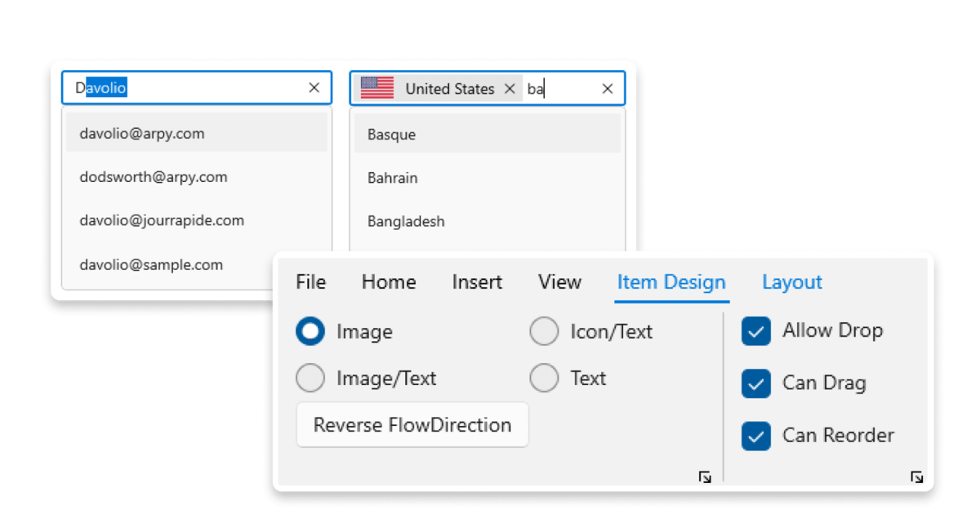The width and height of the screenshot is (980, 514).
Task: Open the File tab
Action: [310, 281]
